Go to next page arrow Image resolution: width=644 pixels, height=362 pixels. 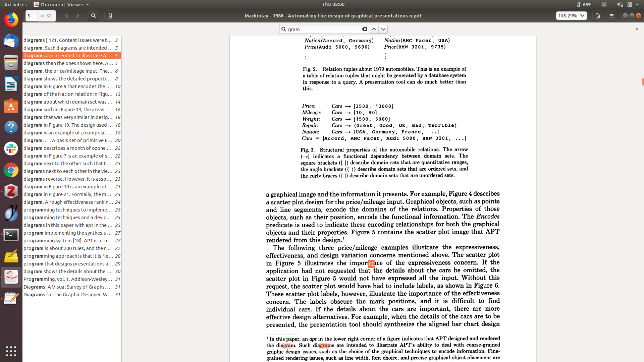77,16
